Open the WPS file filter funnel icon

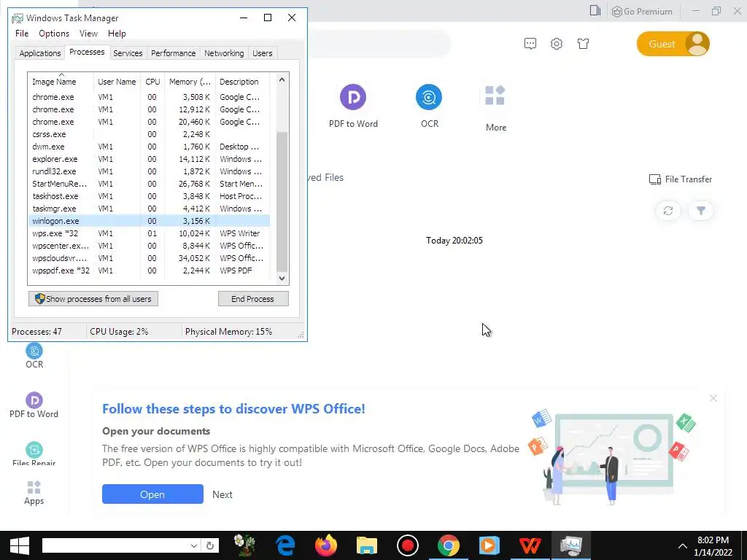[x=701, y=211]
